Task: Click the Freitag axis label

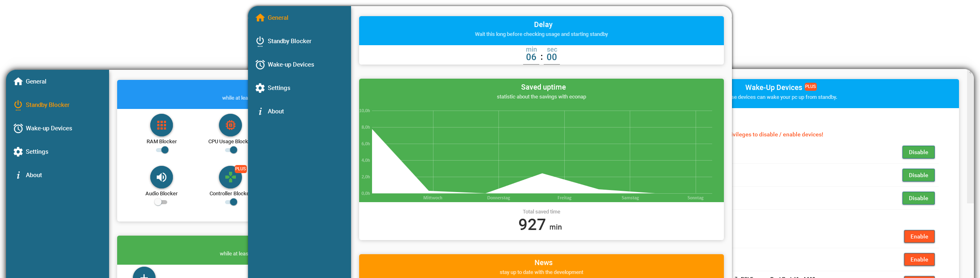Action: click(x=564, y=198)
